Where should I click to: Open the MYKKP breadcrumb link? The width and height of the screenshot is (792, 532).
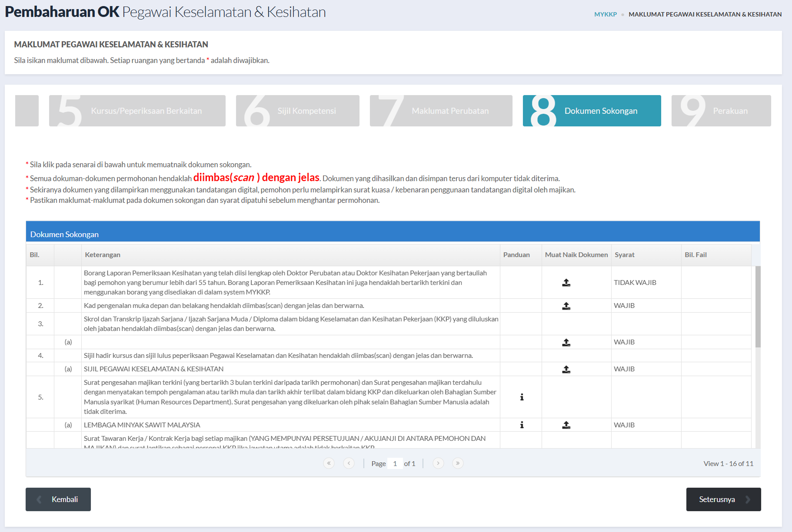(606, 14)
